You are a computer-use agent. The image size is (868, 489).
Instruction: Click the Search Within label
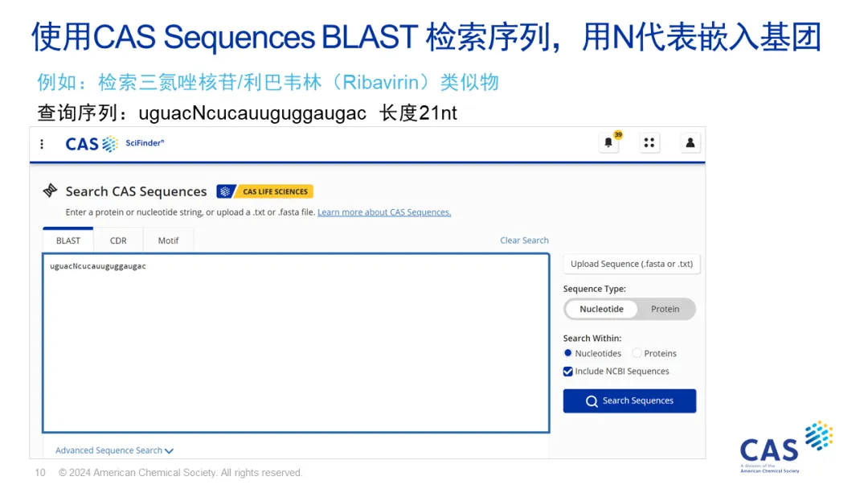[592, 339]
